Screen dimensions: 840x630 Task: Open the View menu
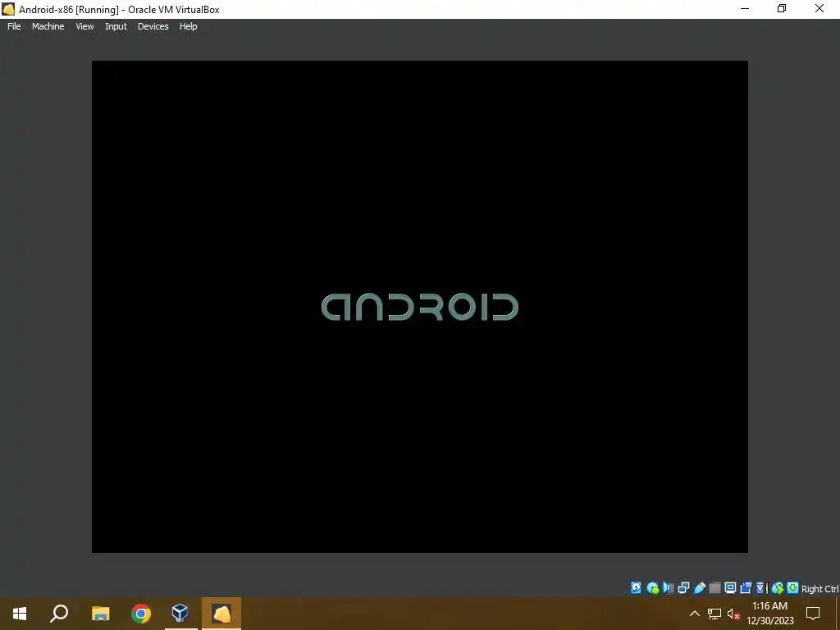point(84,26)
